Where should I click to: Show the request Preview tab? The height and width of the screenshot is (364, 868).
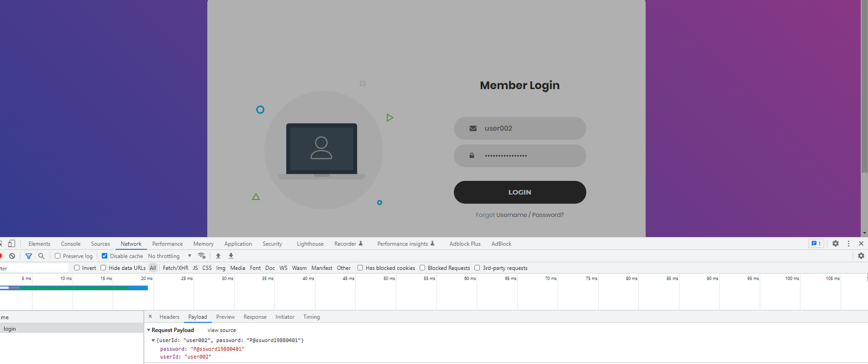pos(225,317)
